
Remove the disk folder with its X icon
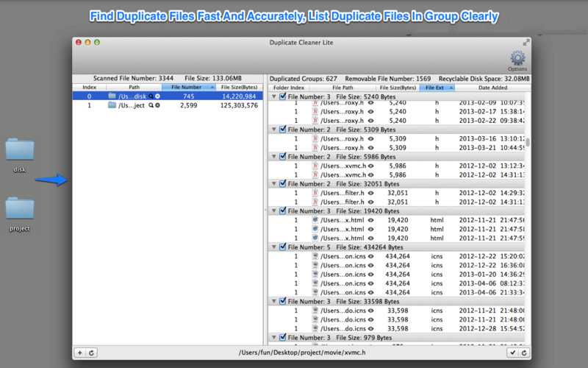[158, 96]
